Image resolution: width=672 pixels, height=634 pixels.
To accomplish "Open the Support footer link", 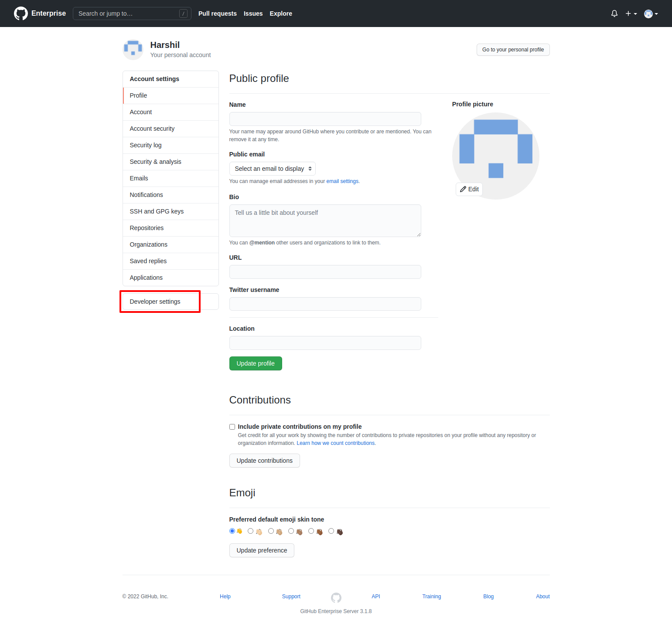I will click(x=291, y=597).
